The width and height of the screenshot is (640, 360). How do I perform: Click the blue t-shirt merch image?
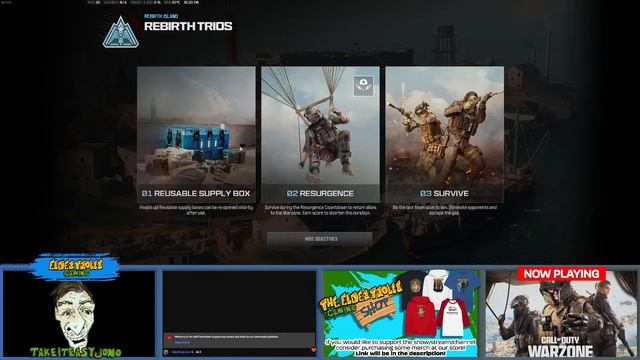point(462,287)
